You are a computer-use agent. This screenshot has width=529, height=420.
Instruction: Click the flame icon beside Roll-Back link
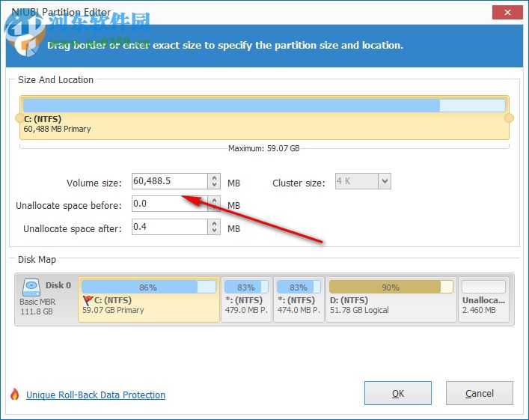[14, 394]
